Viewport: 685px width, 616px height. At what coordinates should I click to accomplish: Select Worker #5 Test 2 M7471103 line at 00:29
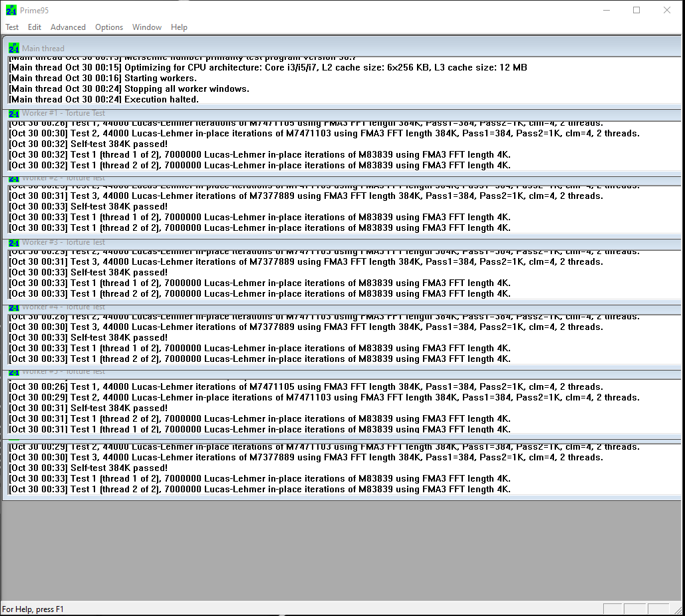pos(324,398)
